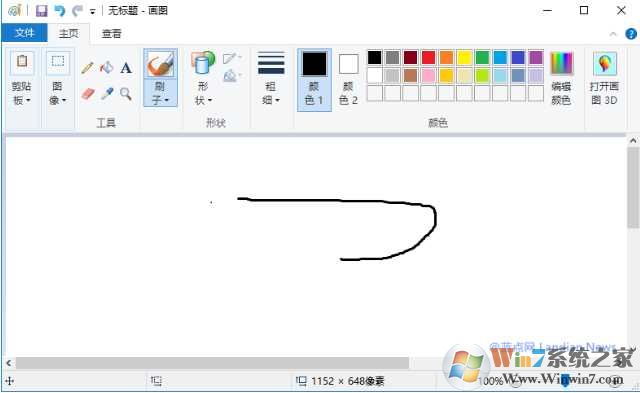Switch to the Home tab
The width and height of the screenshot is (640, 393).
(x=69, y=33)
